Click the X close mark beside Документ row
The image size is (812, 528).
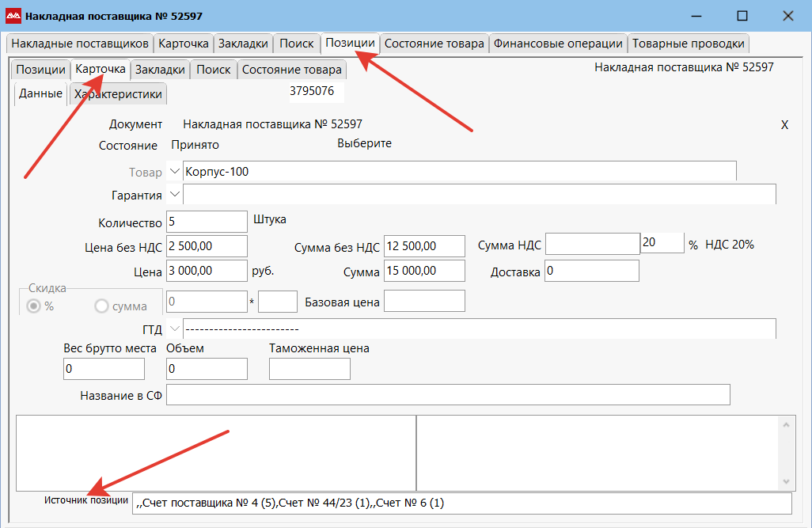784,125
